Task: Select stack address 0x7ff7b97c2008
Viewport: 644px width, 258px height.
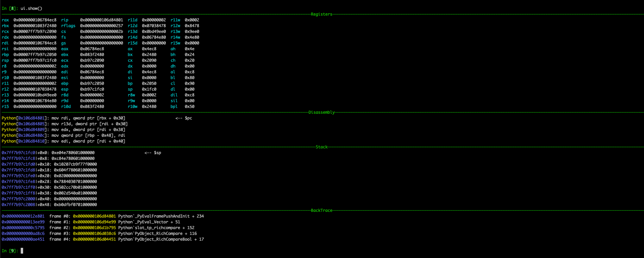Action: pos(18,205)
